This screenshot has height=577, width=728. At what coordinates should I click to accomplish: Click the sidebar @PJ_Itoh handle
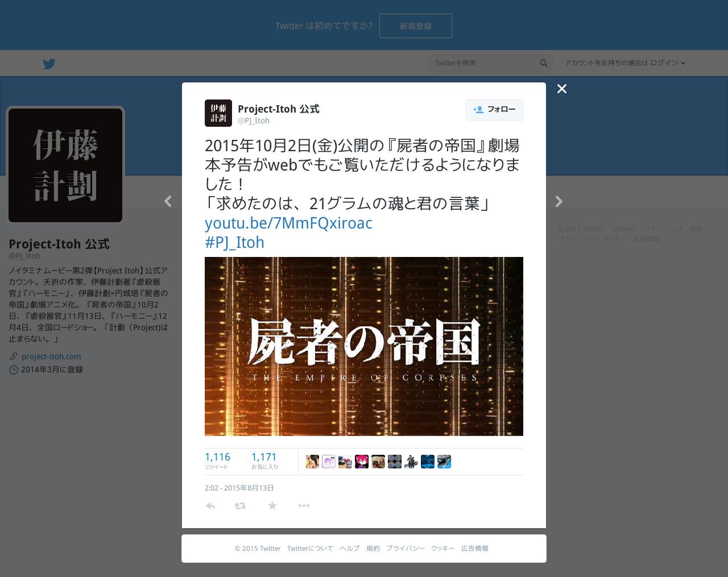[x=24, y=256]
